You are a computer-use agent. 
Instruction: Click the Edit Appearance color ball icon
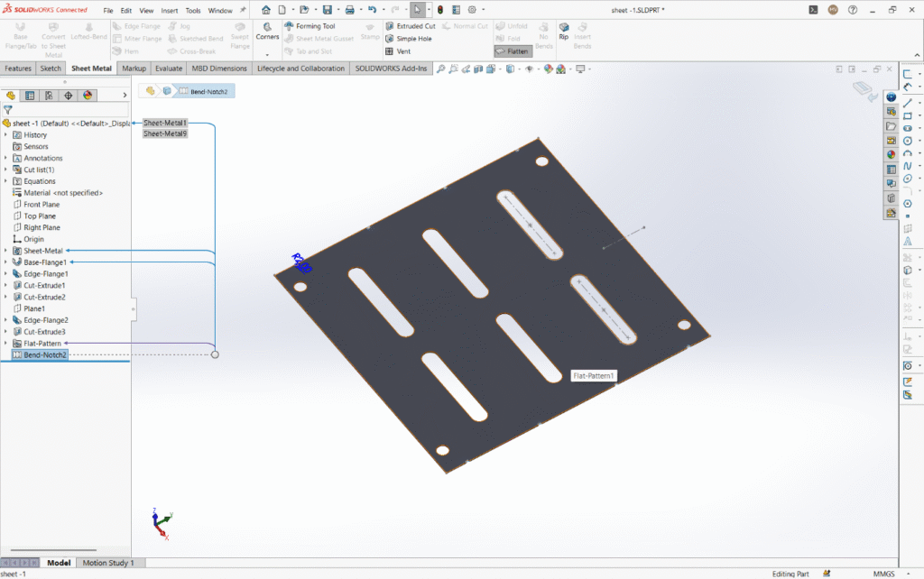click(548, 69)
